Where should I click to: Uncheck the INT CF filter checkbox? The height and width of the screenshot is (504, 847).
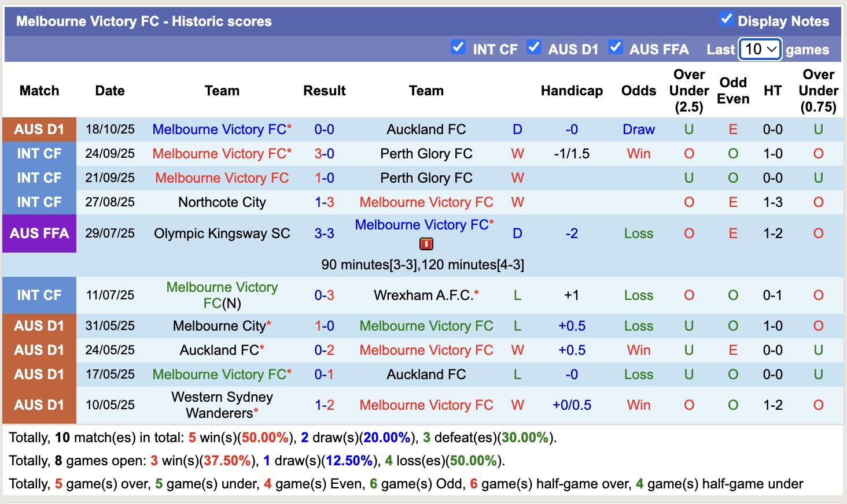click(x=458, y=47)
